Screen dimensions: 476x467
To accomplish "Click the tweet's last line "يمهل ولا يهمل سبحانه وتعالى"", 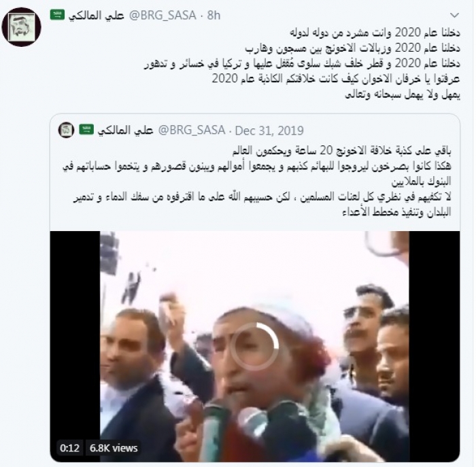I will (x=403, y=95).
